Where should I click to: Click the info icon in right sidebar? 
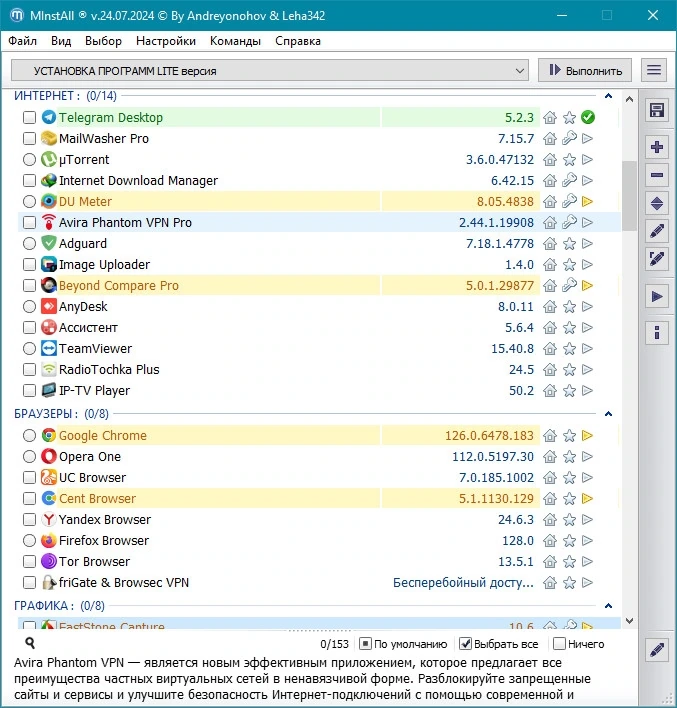click(657, 333)
